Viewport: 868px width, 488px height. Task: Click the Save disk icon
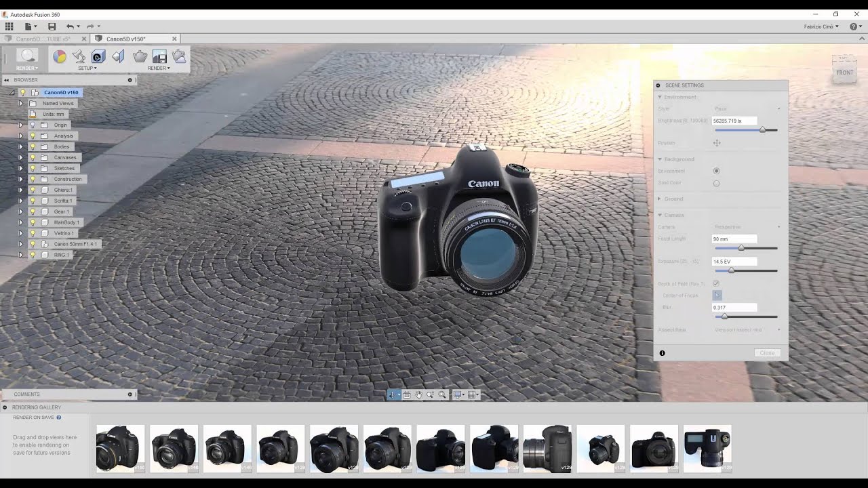pyautogui.click(x=52, y=26)
